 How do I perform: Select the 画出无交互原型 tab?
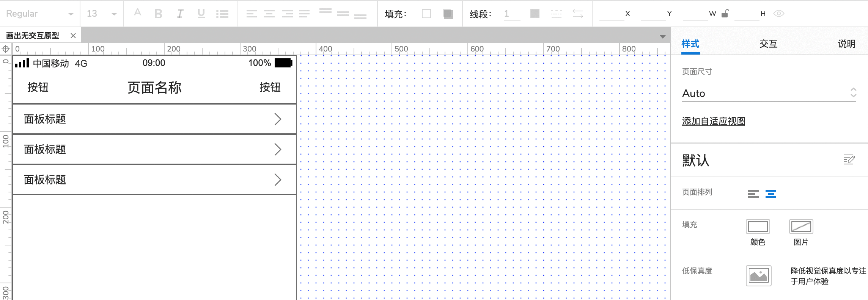tap(33, 36)
